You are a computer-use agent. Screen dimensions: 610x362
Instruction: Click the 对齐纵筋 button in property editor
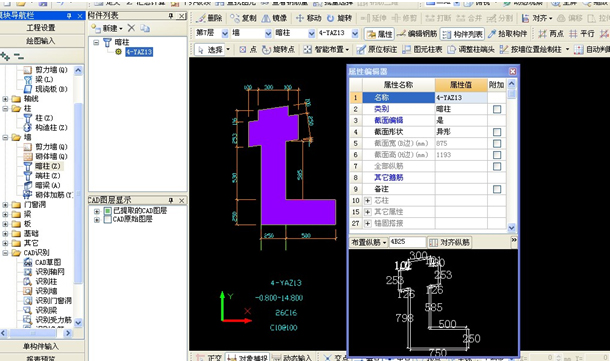449,242
